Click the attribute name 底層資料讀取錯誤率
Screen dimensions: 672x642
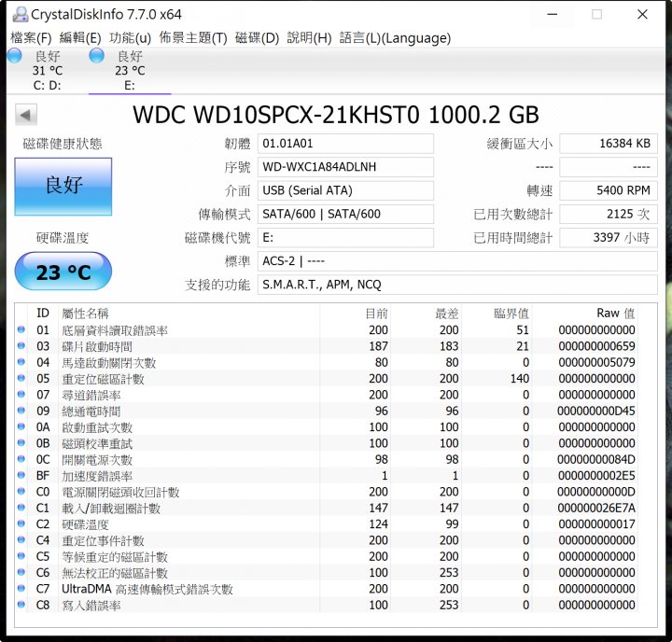[x=115, y=330]
